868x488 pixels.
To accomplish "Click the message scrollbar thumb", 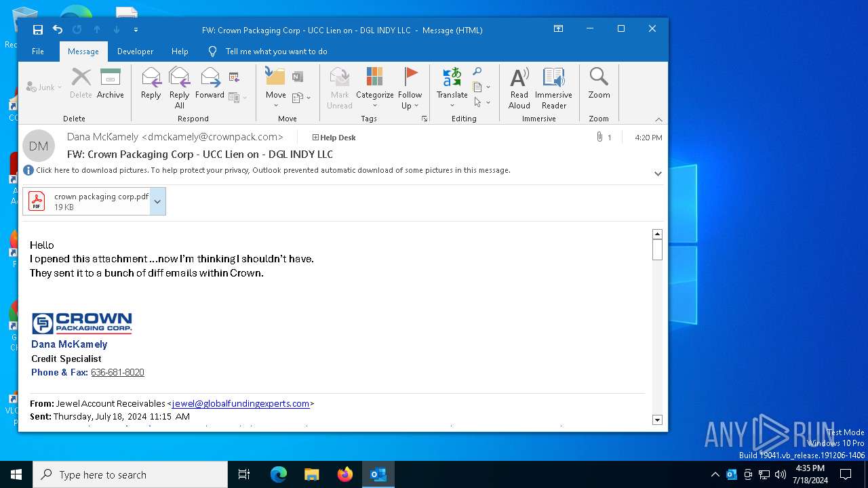I will tap(657, 249).
